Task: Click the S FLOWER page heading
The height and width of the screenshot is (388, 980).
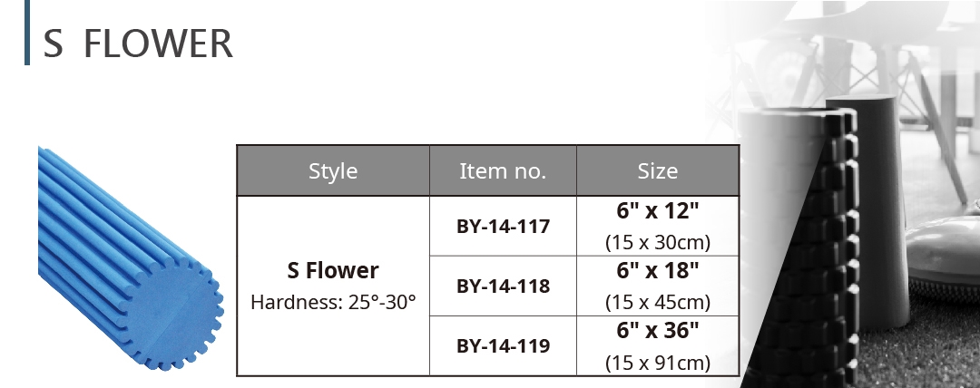Action: pos(138,44)
